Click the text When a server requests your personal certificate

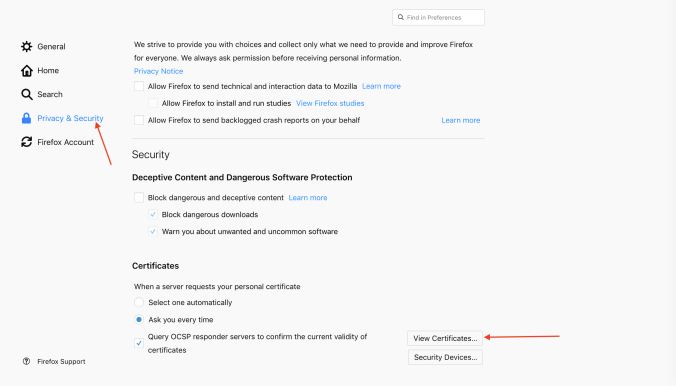pyautogui.click(x=217, y=287)
